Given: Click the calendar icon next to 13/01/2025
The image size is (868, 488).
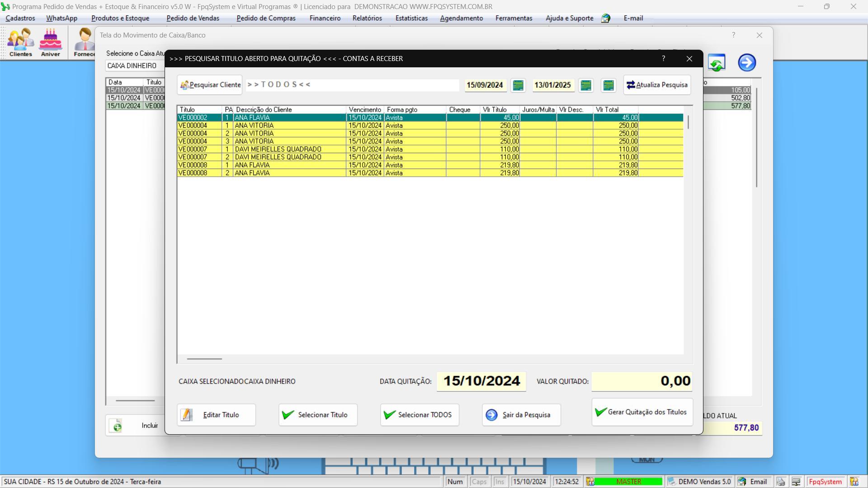Looking at the screenshot, I should [x=586, y=84].
